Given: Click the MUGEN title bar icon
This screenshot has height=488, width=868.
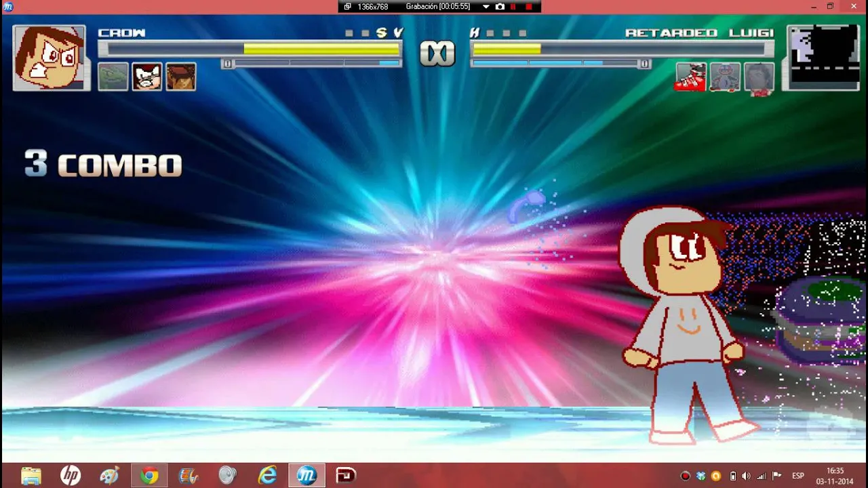Looking at the screenshot, I should (x=7, y=6).
